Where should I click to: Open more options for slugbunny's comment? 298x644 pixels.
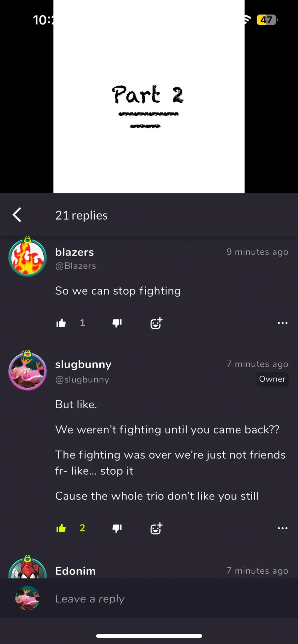click(282, 528)
